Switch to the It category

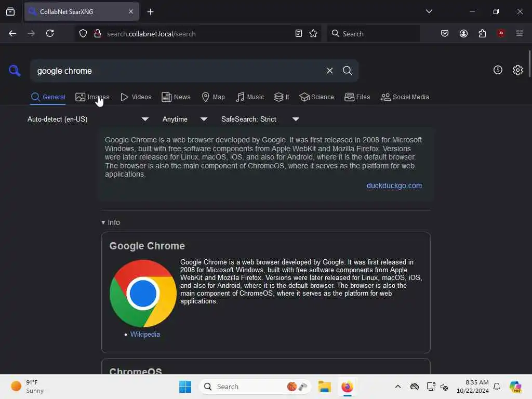(282, 97)
